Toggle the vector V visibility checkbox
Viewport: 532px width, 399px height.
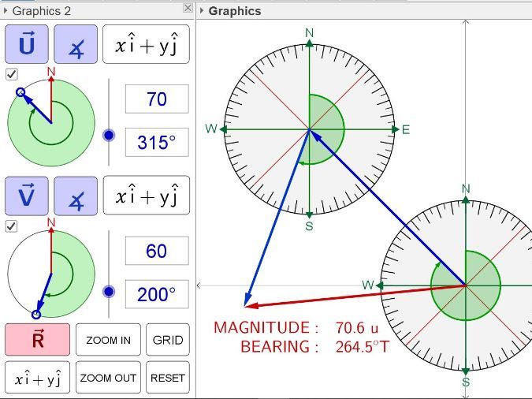(x=12, y=226)
